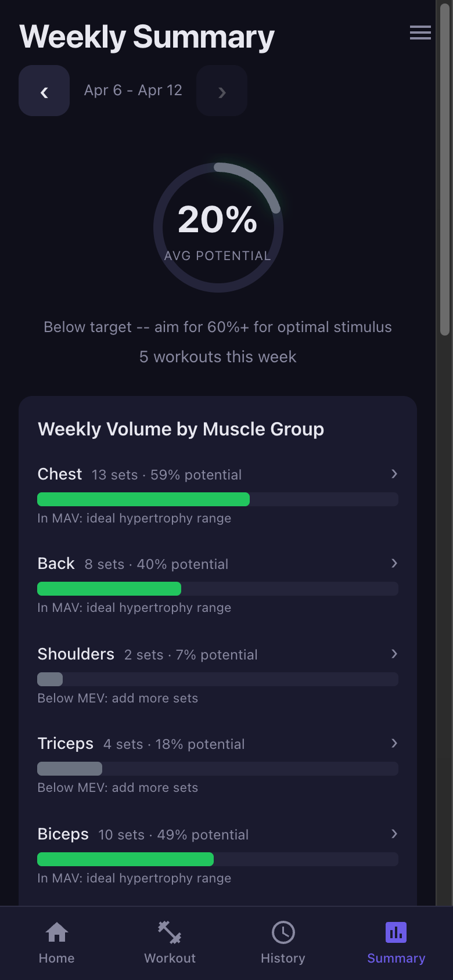
Task: Click the '5 workouts this week' text
Action: (217, 357)
